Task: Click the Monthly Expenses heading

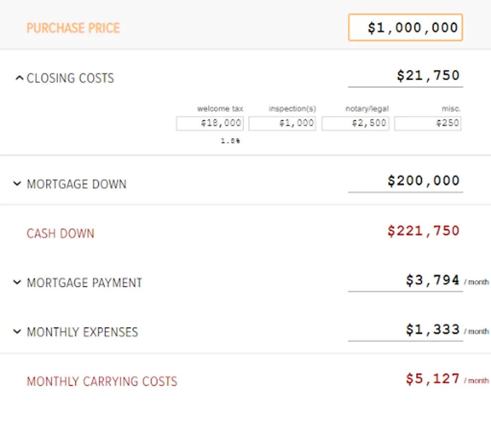Action: [x=83, y=332]
